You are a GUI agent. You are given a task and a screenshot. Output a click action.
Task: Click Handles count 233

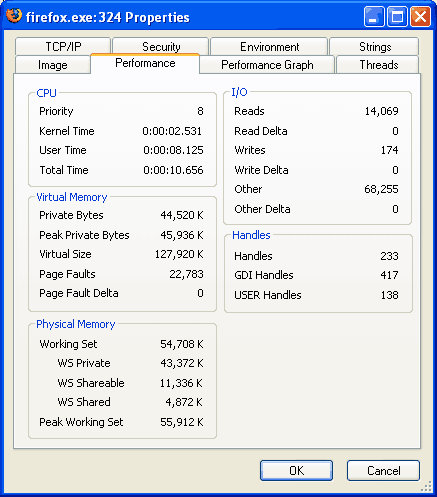[389, 256]
